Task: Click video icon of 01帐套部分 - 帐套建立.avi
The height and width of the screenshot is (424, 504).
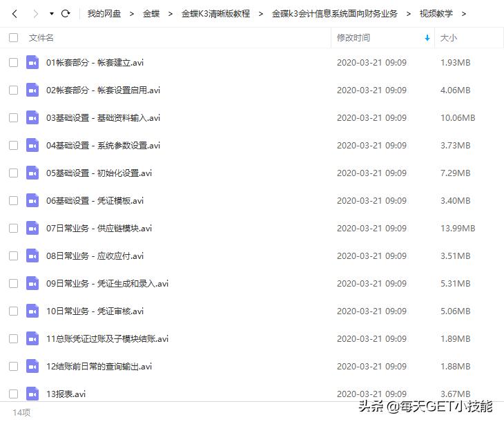Action: coord(32,62)
